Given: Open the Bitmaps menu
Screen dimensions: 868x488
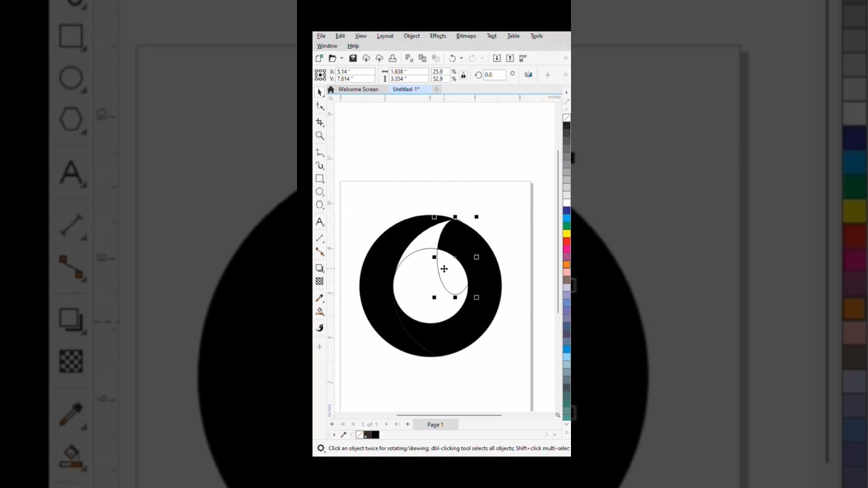Looking at the screenshot, I should (x=466, y=36).
